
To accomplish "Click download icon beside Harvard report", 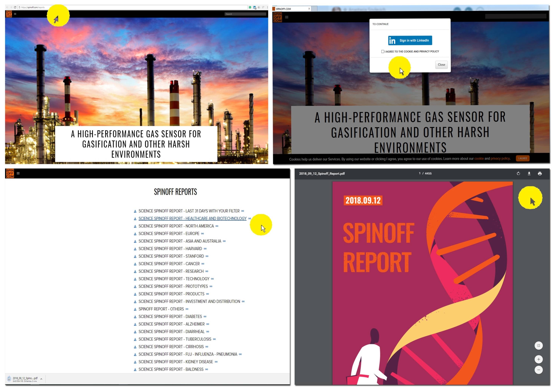I will pyautogui.click(x=135, y=249).
